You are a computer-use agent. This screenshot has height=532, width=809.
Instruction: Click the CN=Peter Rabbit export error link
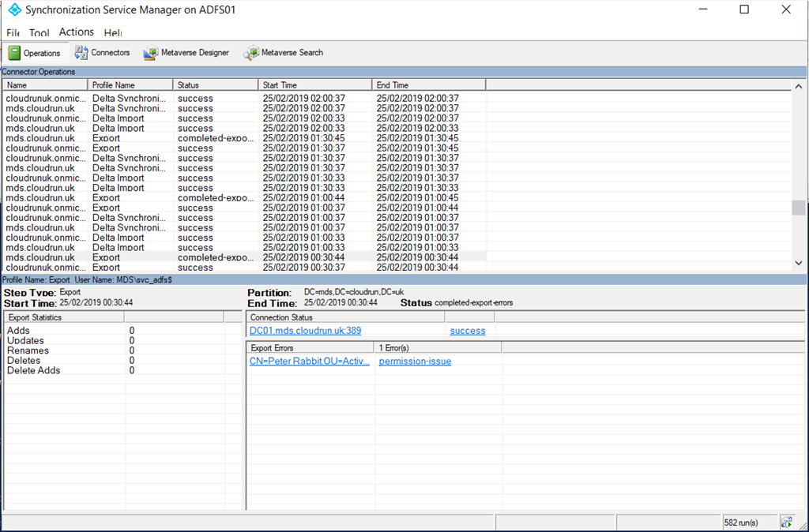[309, 362]
